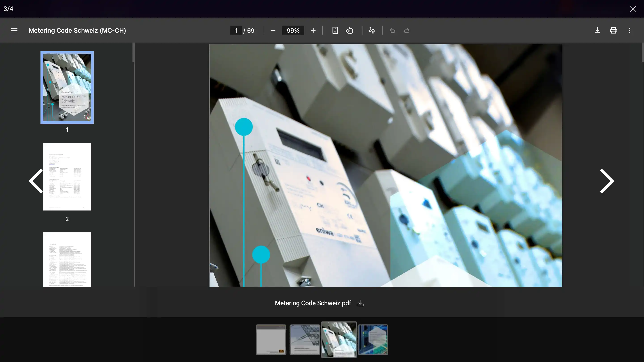Download the PDF from the toolbar
This screenshot has height=362, width=644.
click(x=597, y=30)
